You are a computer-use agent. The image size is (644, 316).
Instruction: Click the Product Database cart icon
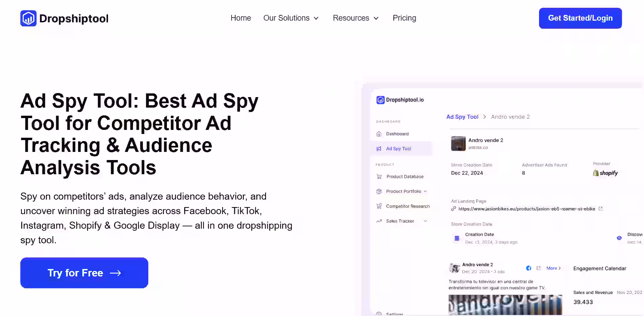click(x=379, y=177)
